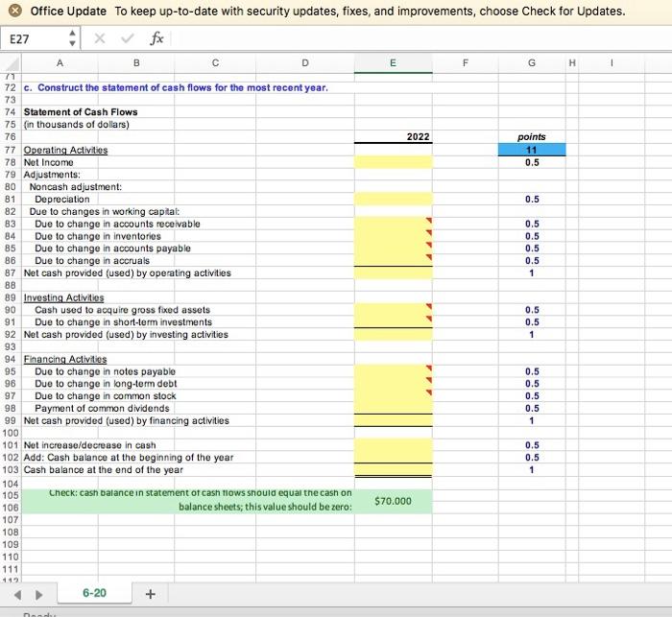This screenshot has width=672, height=617.
Task: Click the 'Financing Activities' heading
Action: [x=65, y=359]
